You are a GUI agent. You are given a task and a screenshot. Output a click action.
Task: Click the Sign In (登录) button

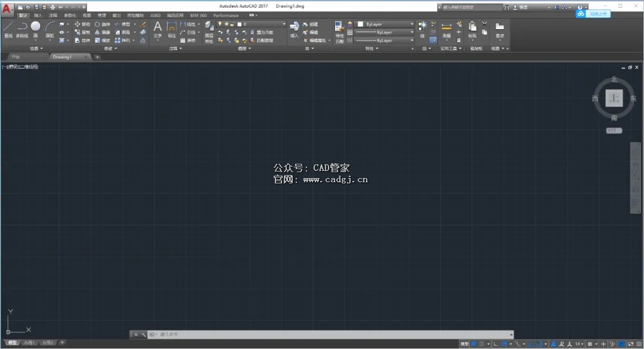click(x=521, y=7)
